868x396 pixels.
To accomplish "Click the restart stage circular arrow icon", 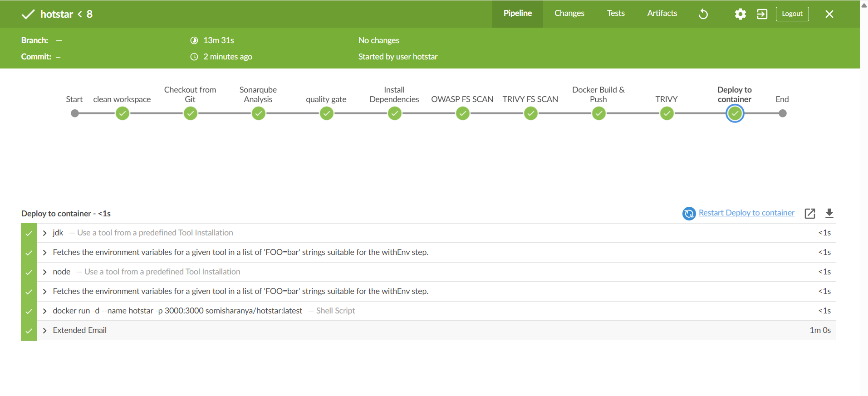I will coord(689,213).
